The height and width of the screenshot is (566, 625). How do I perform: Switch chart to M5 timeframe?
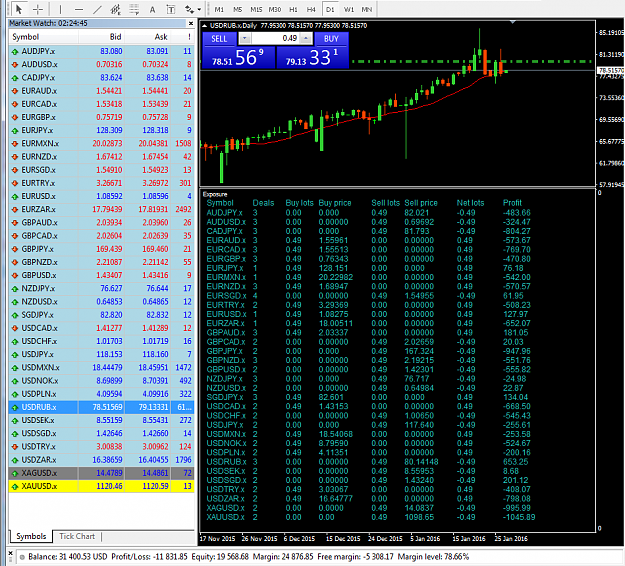pos(238,9)
